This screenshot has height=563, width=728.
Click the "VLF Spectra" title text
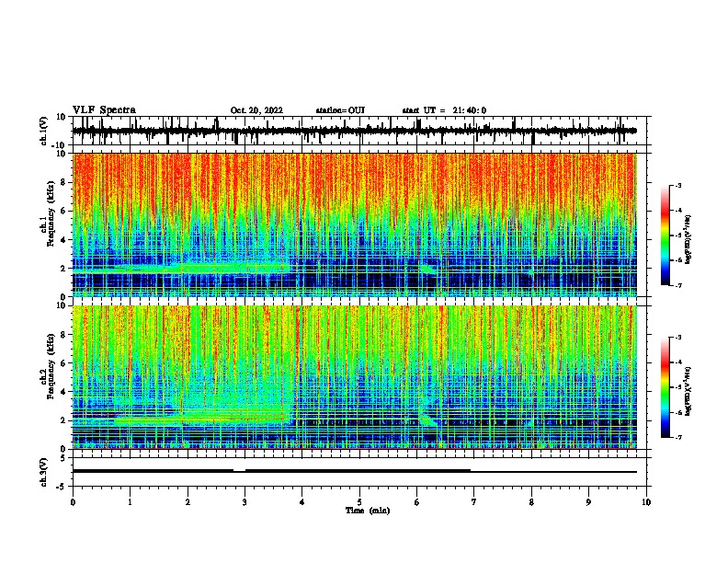coord(104,109)
